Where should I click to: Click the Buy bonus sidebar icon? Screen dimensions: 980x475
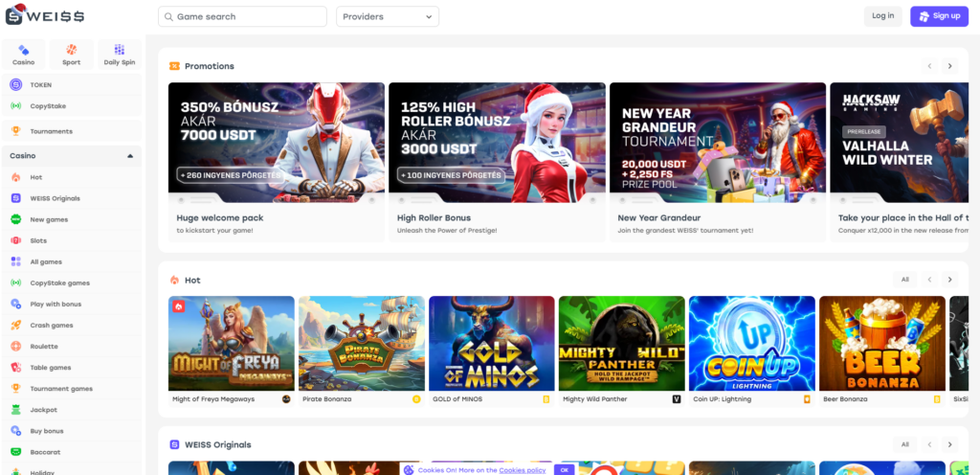(15, 431)
